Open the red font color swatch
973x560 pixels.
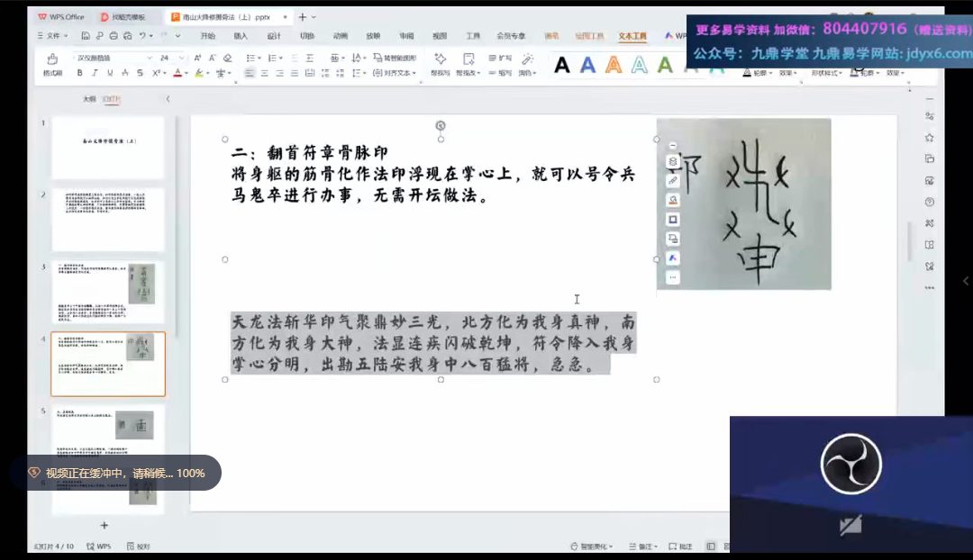click(x=178, y=73)
